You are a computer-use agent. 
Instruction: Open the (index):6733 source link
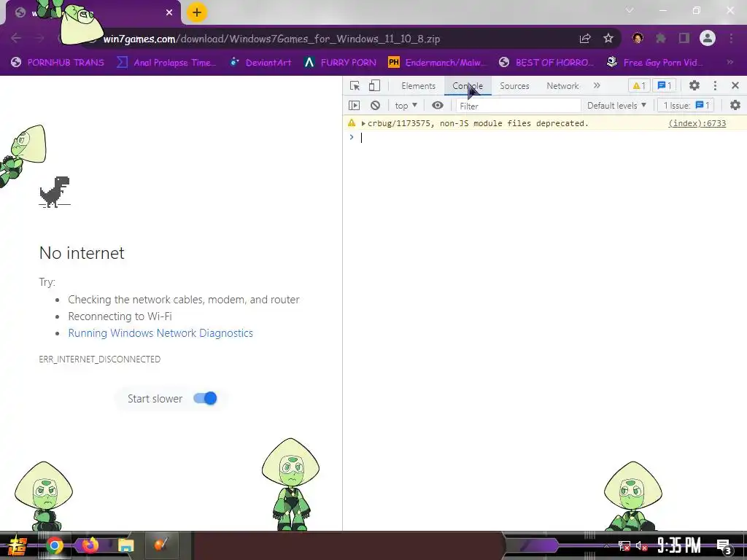click(697, 123)
